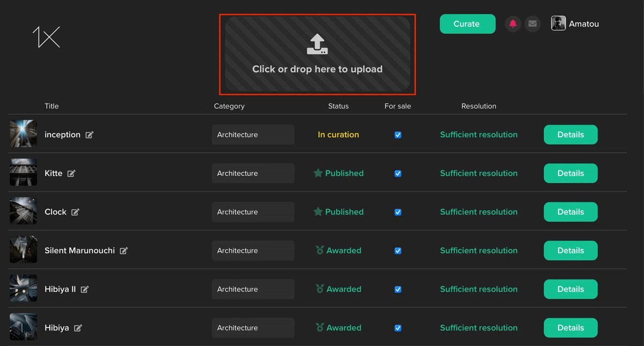Click the upload tray icon

coord(317,45)
